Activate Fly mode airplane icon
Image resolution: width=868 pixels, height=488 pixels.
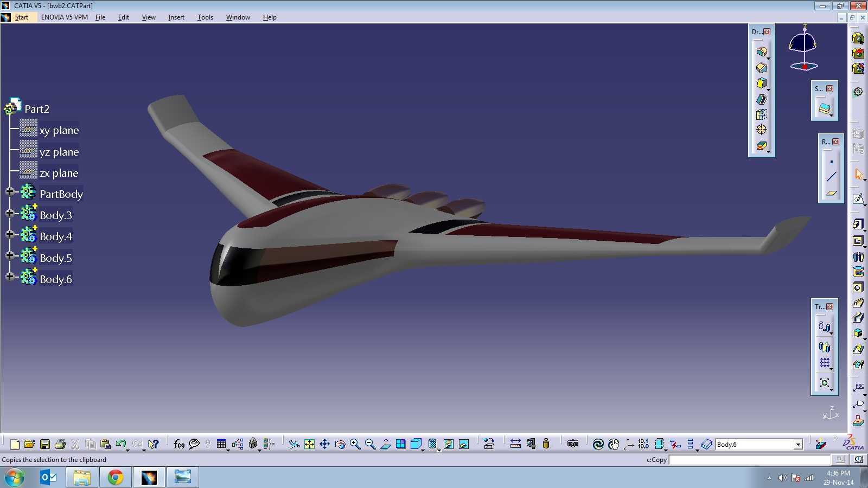pos(294,444)
